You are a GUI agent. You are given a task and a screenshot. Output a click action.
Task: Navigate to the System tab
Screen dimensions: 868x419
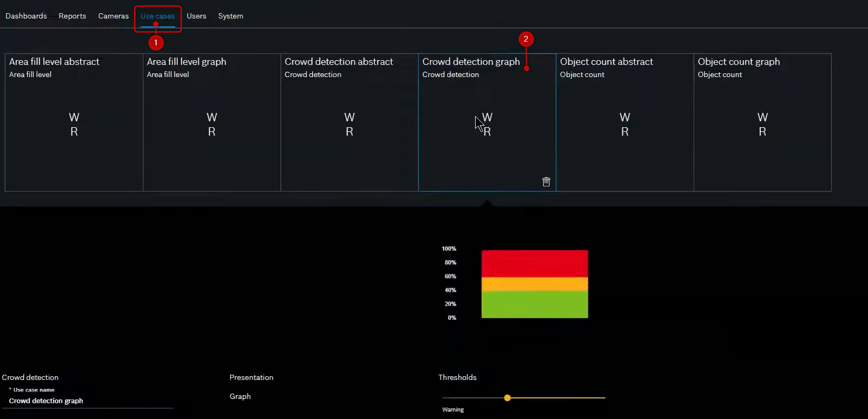[x=230, y=16]
